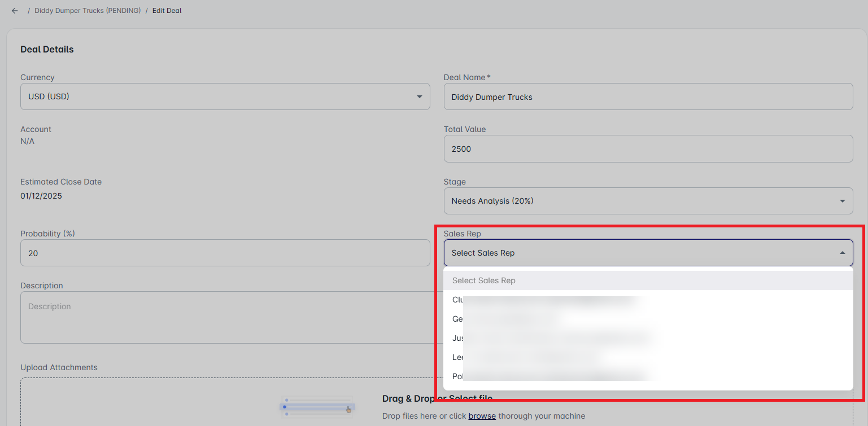Click the Edit Deal breadcrumb label
This screenshot has width=868, height=426.
click(x=167, y=11)
